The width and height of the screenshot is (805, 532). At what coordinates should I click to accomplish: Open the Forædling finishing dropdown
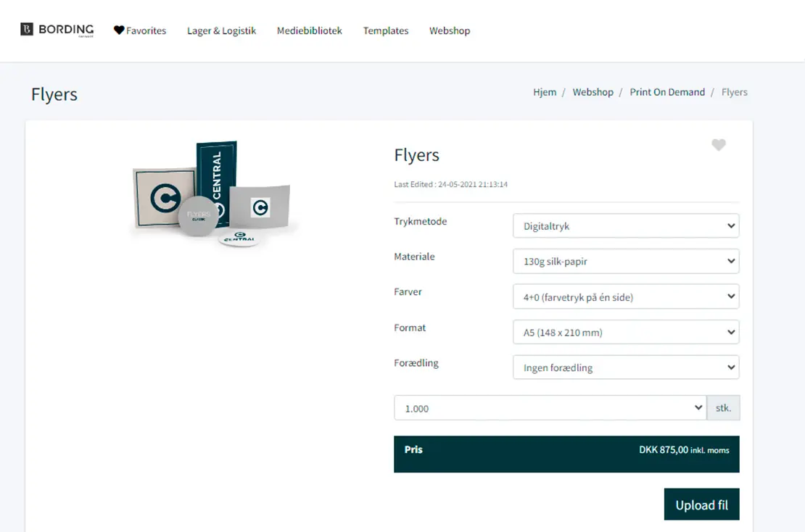click(625, 367)
